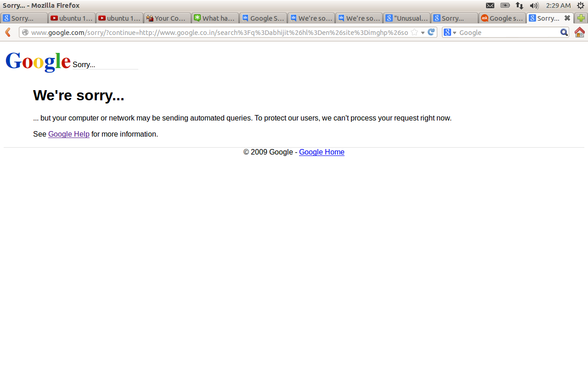Switch to the "Unusual..." tab

click(x=407, y=18)
